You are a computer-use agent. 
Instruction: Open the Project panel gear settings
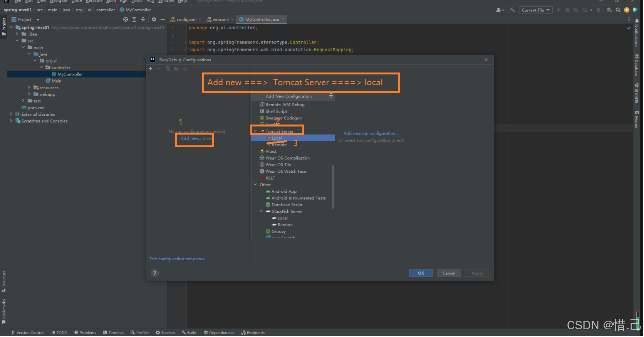click(x=154, y=19)
